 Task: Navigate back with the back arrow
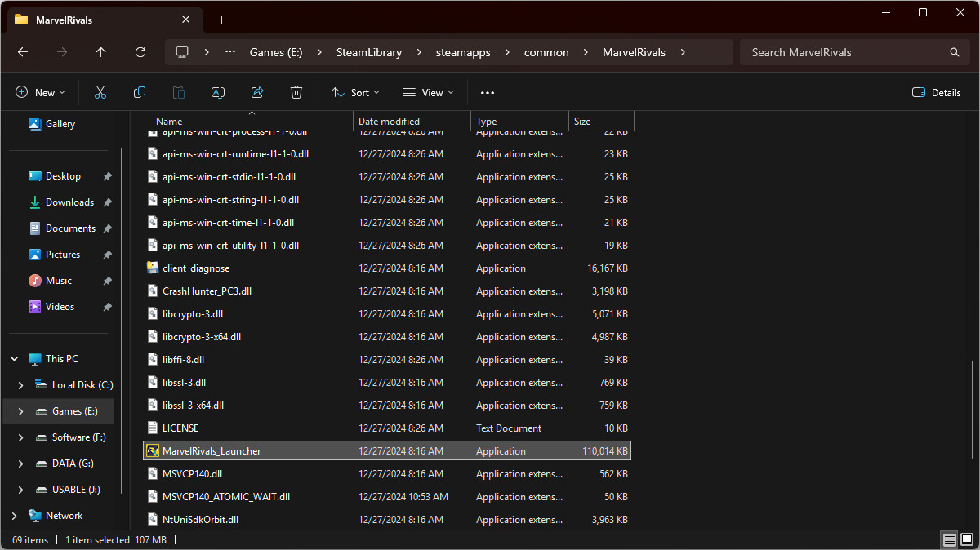click(23, 52)
